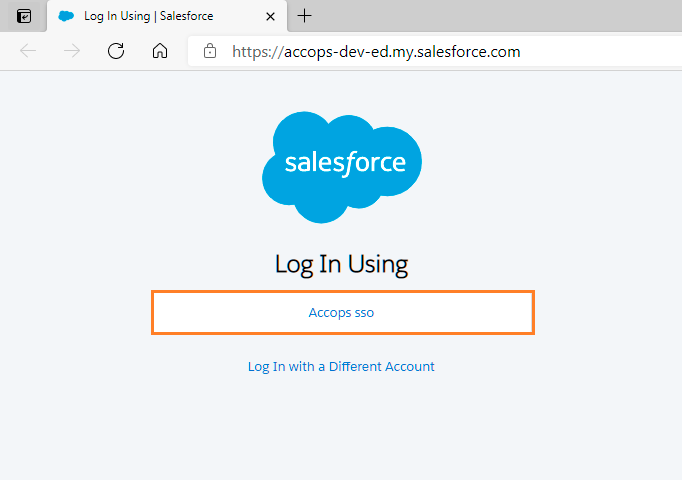Click the Salesforce cloud logo
This screenshot has width=683, height=480.
(341, 166)
